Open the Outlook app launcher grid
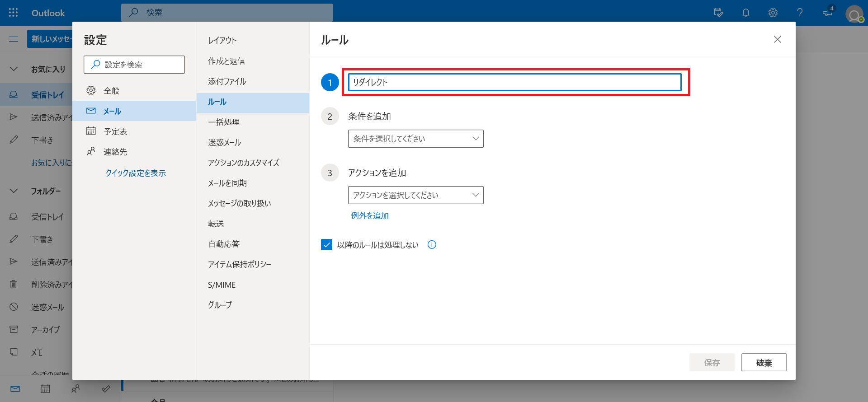Screen dimensions: 868x402 (14, 13)
